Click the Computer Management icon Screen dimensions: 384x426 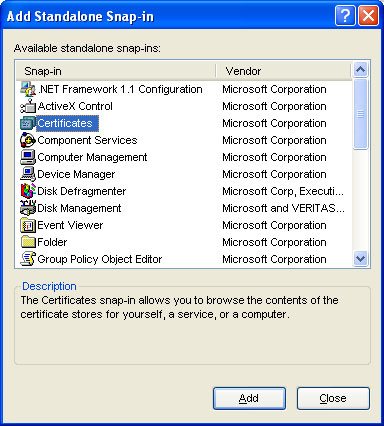coord(28,157)
